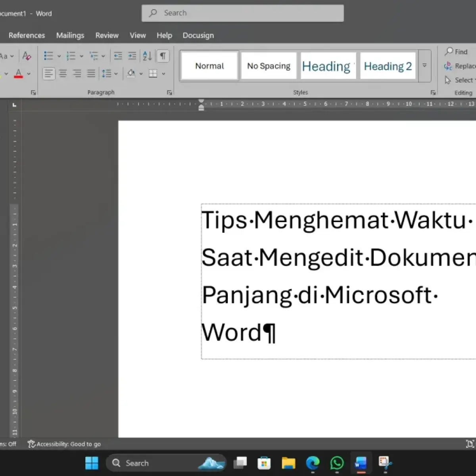This screenshot has width=476, height=476.
Task: Apply numbered list formatting
Action: click(71, 56)
